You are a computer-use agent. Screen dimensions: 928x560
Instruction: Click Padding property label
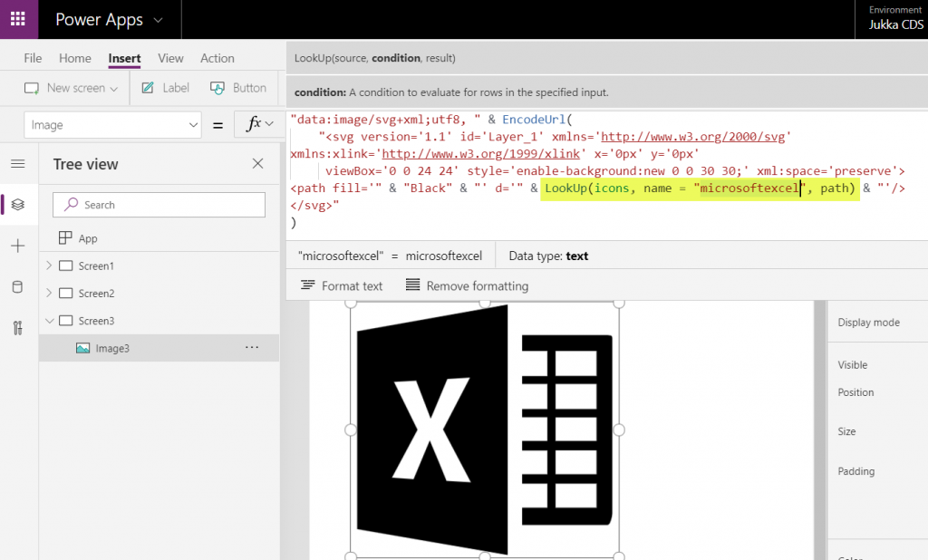[855, 471]
